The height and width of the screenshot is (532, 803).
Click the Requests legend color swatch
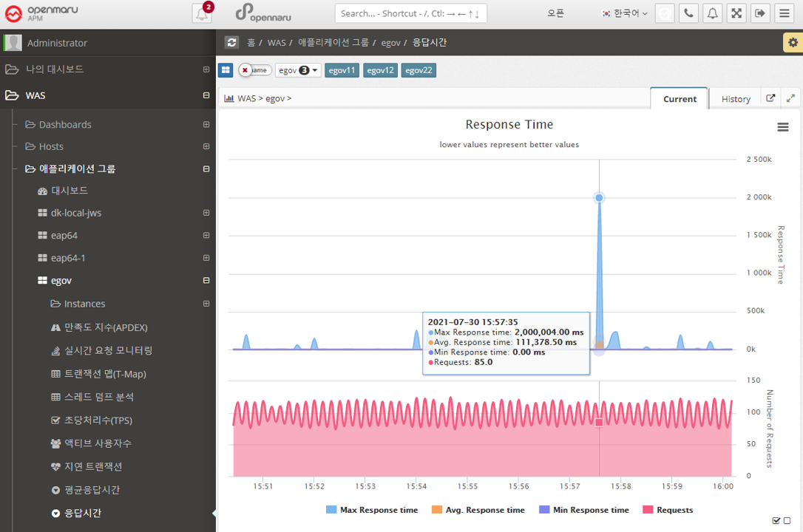pos(648,510)
